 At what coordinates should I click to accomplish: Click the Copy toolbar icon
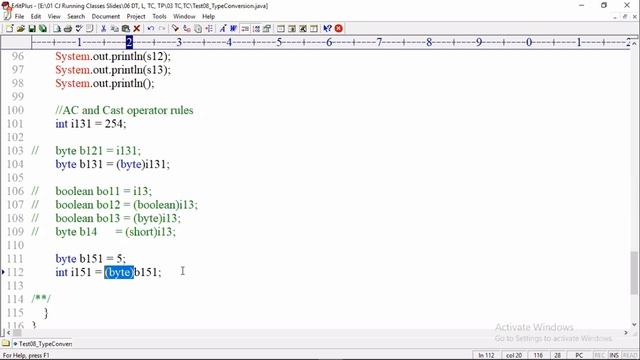115,29
